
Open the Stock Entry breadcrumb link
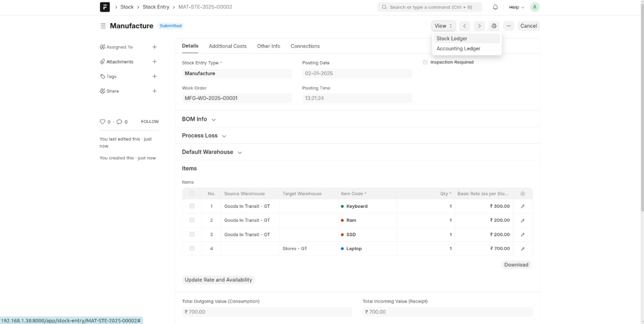tap(156, 7)
